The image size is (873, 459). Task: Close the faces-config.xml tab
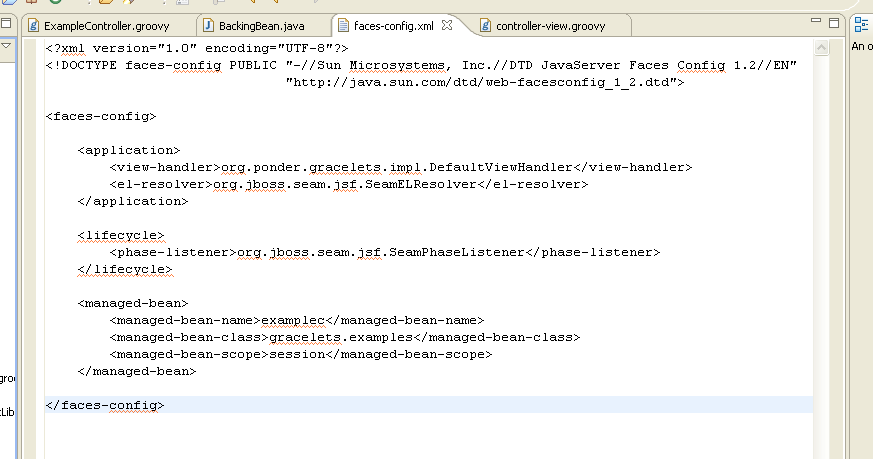pyautogui.click(x=448, y=24)
